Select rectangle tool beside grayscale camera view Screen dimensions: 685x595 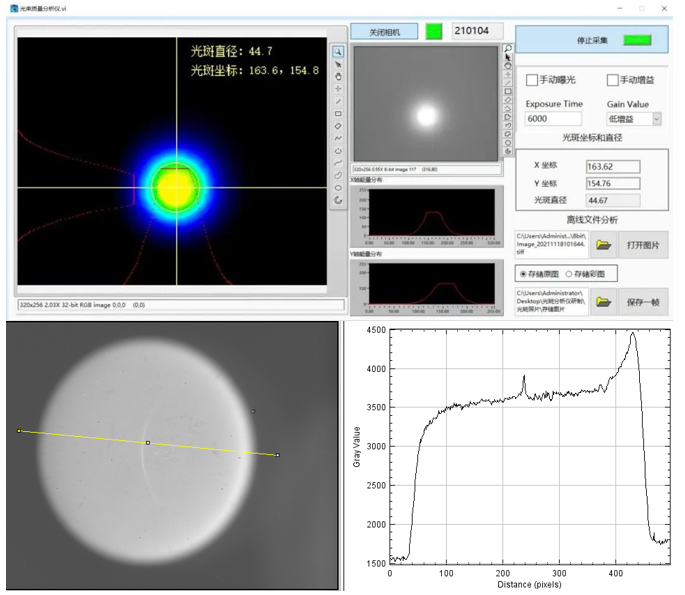(x=508, y=91)
